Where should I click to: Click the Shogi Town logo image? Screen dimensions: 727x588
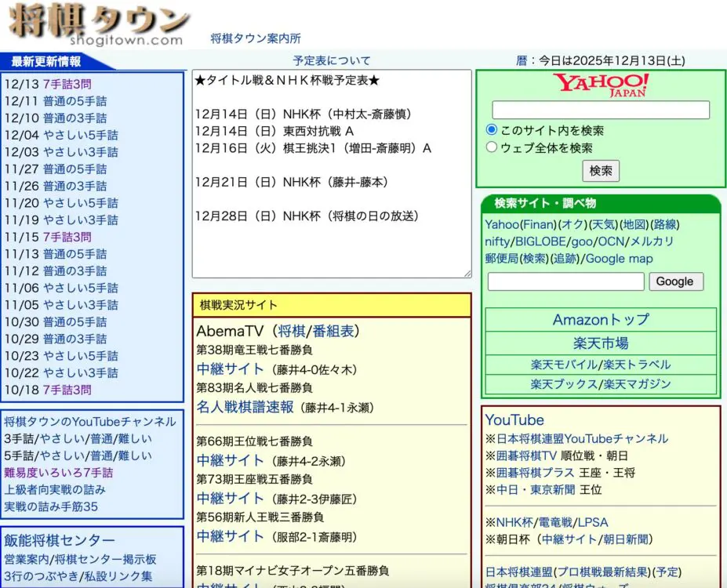(x=98, y=25)
